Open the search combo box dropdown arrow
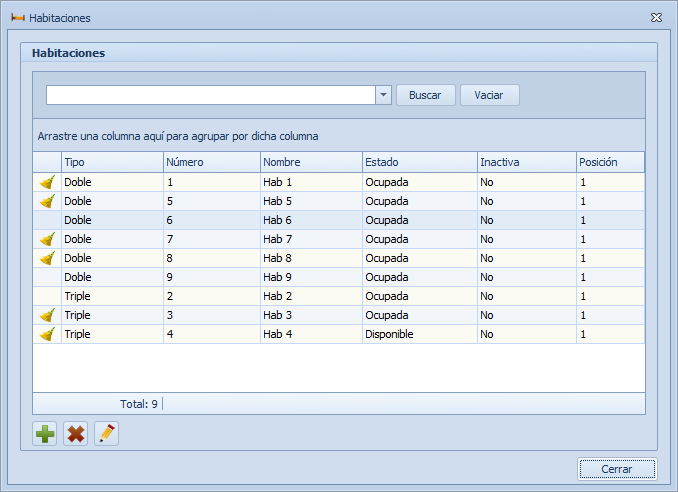Image resolution: width=678 pixels, height=492 pixels. [x=383, y=95]
